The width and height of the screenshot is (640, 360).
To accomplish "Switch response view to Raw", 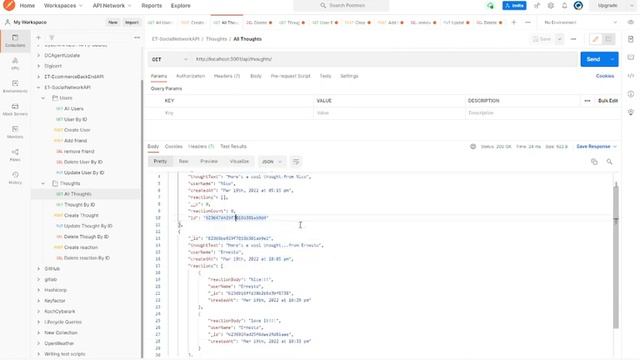I will click(183, 162).
